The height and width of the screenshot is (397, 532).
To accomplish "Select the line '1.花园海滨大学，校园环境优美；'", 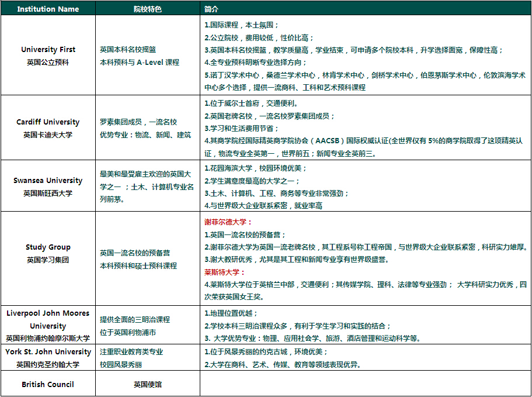I will [256, 168].
